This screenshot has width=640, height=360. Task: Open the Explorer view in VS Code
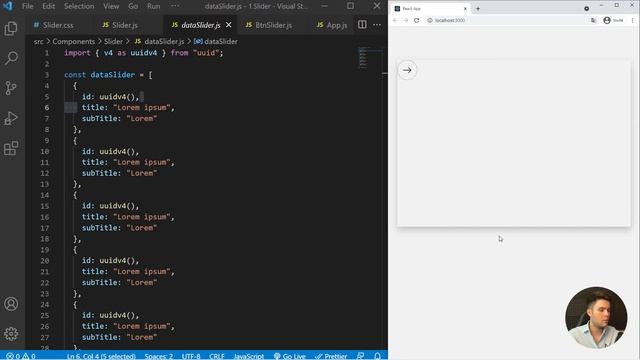pos(11,29)
